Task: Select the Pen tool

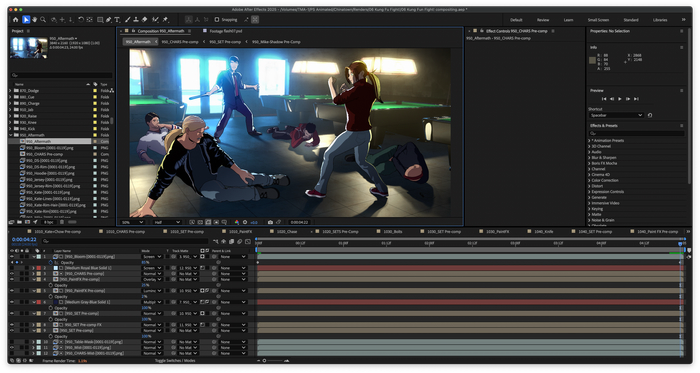Action: [108, 20]
